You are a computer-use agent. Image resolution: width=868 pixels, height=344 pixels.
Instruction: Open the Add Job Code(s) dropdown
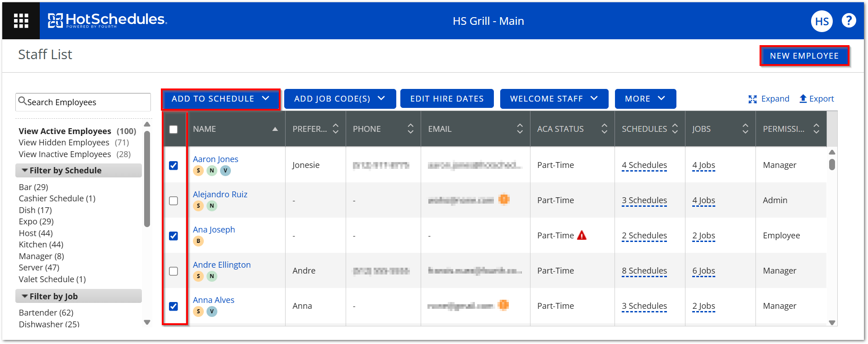tap(340, 99)
